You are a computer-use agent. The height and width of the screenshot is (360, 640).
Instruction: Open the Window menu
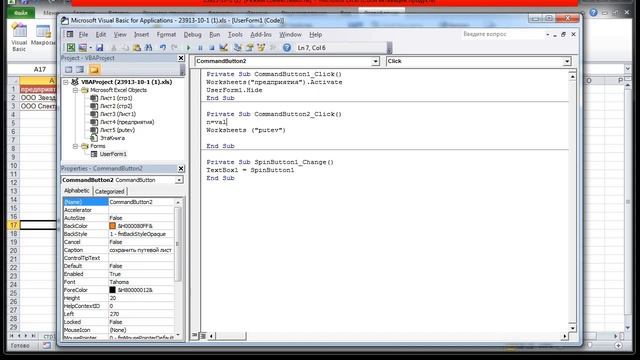click(x=290, y=35)
